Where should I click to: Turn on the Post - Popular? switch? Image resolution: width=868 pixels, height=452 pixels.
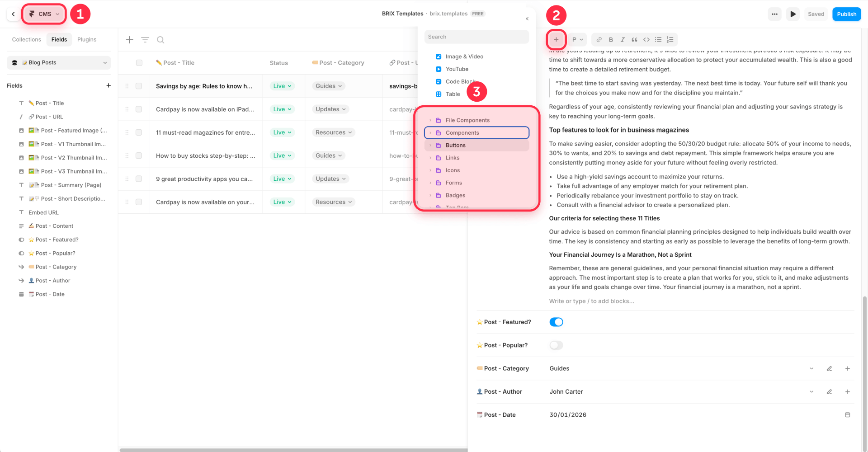point(556,345)
